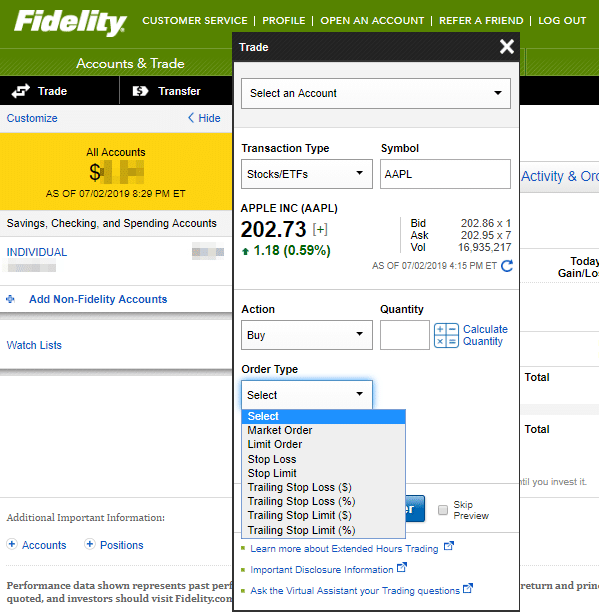Open Customer Service link

coord(195,20)
